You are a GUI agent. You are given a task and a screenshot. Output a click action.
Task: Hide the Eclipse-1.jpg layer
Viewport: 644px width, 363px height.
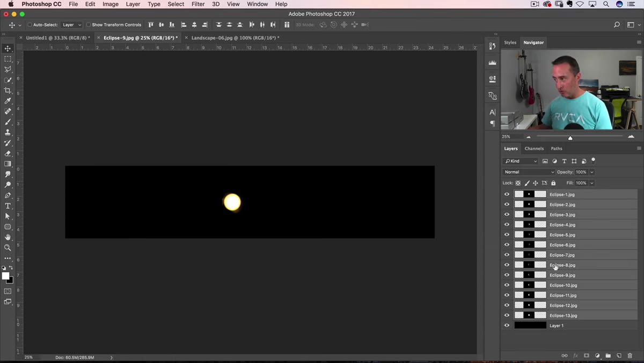[x=507, y=194]
